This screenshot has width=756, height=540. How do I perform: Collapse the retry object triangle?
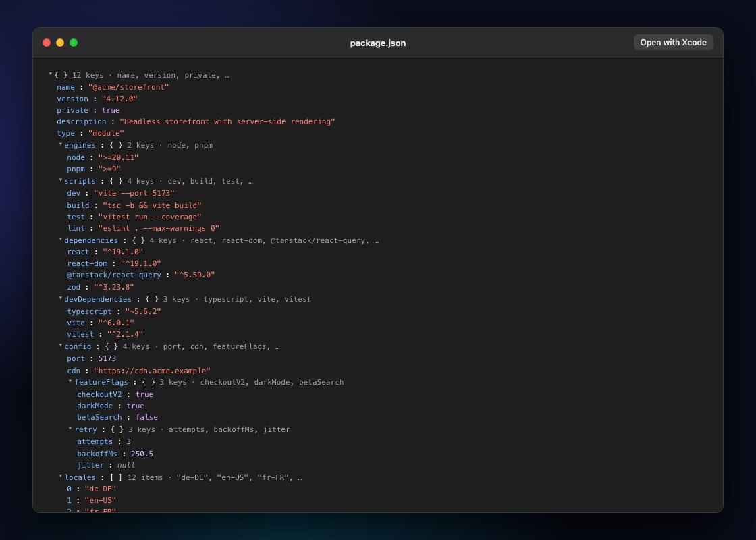[70, 428]
